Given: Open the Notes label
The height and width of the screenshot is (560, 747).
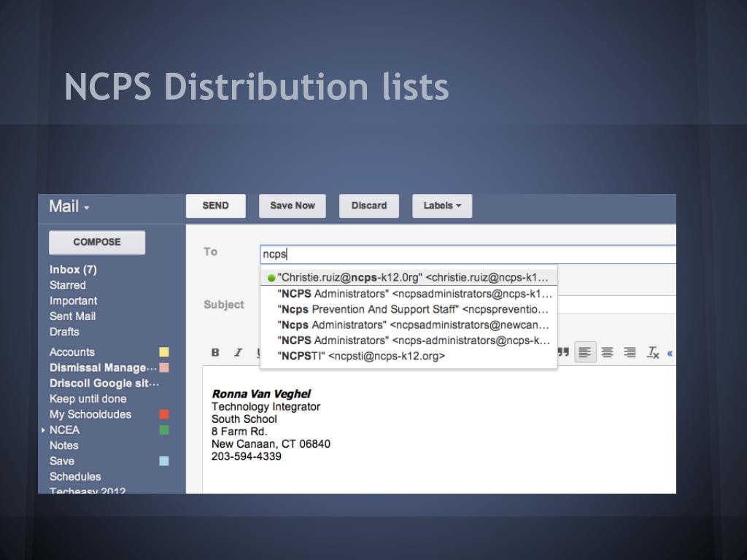Looking at the screenshot, I should tap(64, 446).
